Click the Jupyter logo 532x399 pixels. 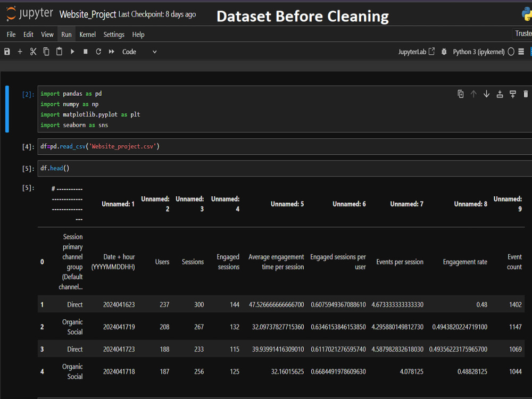tap(29, 14)
